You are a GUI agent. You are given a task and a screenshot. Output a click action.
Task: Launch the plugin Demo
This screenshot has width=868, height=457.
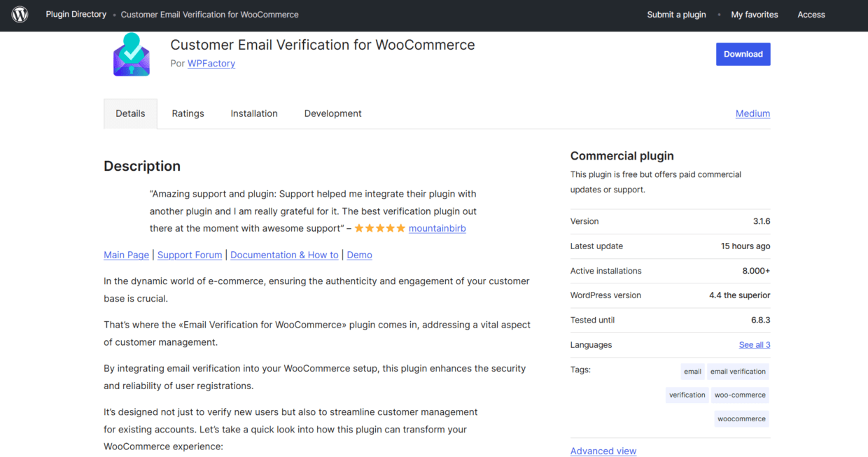coord(359,255)
